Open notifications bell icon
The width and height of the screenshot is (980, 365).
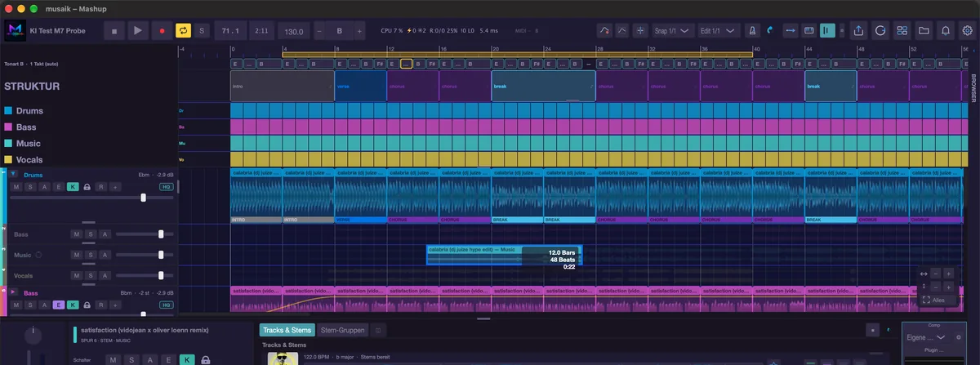(x=946, y=31)
